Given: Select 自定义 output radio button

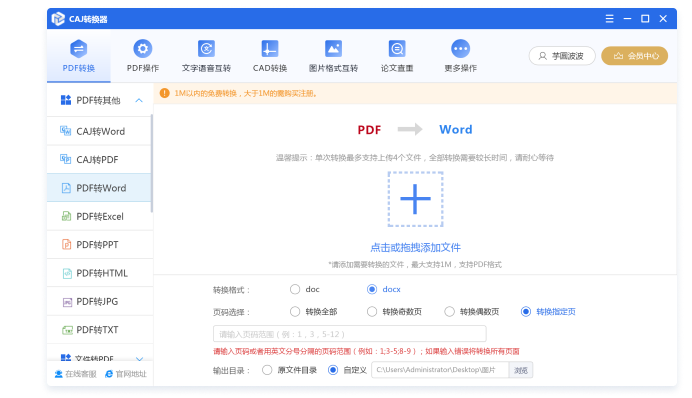Looking at the screenshot, I should coord(333,370).
